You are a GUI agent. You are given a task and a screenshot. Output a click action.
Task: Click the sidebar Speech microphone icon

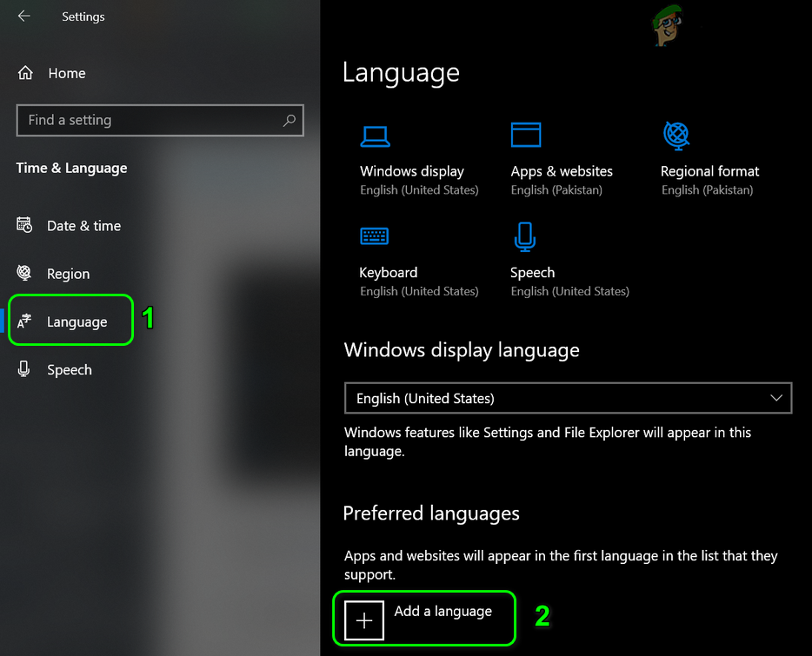[x=23, y=368]
